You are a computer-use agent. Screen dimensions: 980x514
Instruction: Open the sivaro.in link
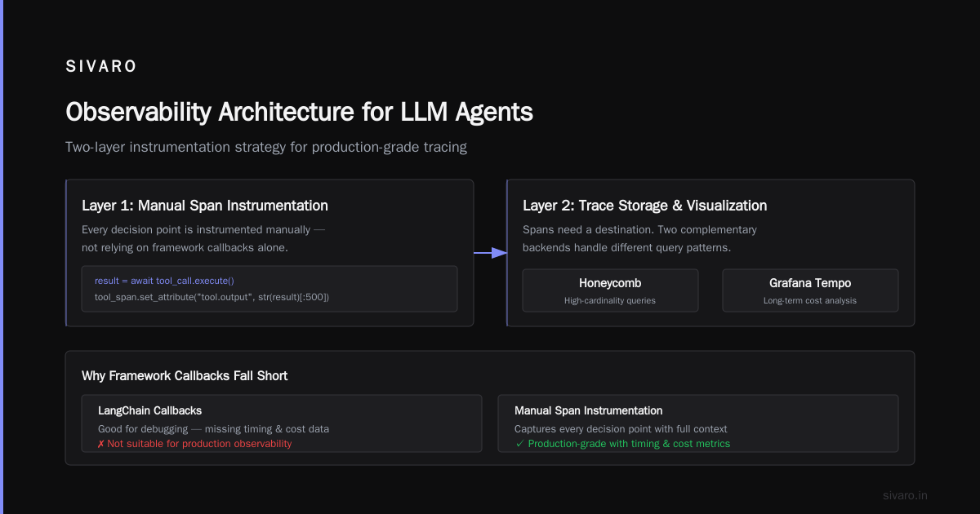905,495
